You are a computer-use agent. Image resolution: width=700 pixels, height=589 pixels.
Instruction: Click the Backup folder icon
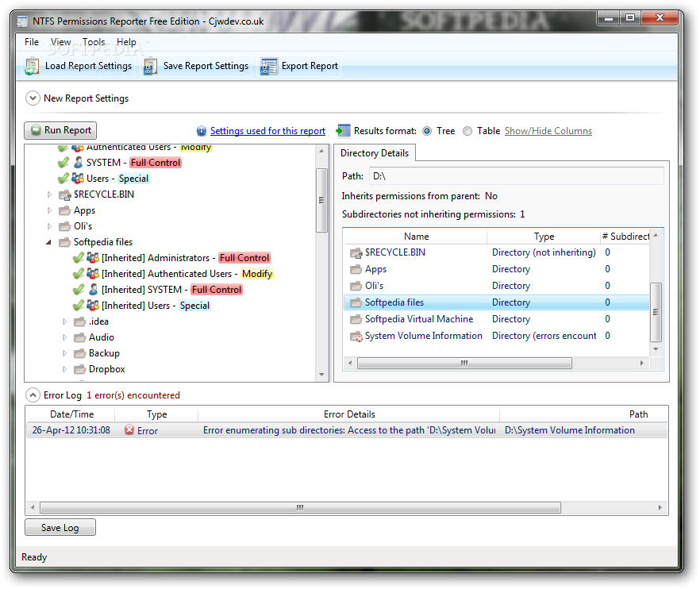click(80, 353)
